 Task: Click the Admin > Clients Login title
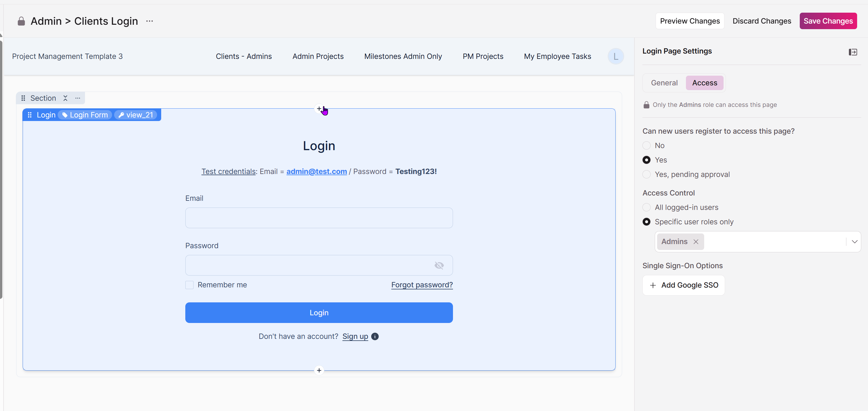pyautogui.click(x=84, y=21)
